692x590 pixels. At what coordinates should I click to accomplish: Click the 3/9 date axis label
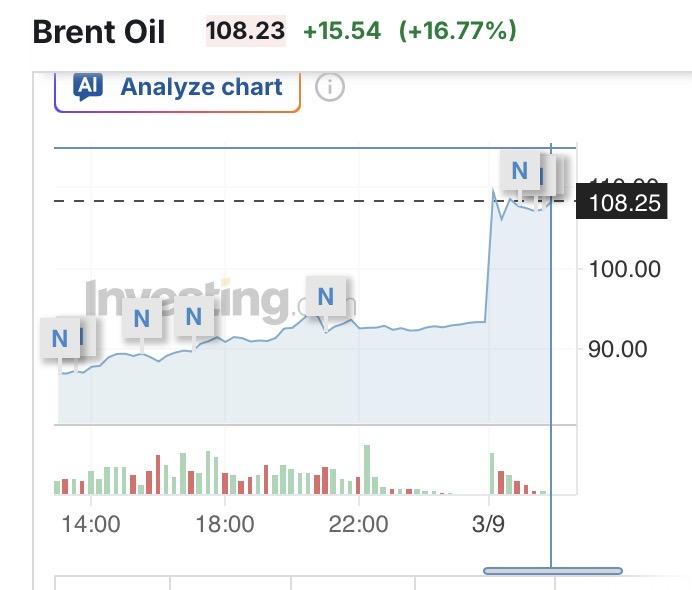coord(488,524)
